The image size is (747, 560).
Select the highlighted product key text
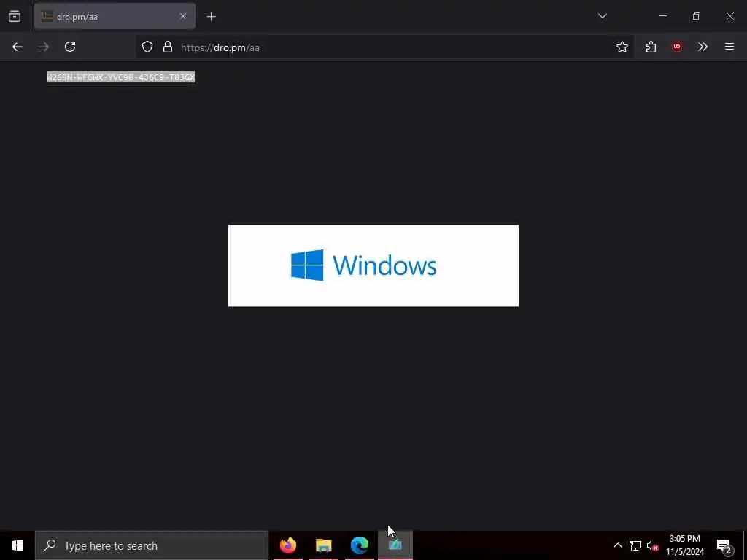point(120,77)
